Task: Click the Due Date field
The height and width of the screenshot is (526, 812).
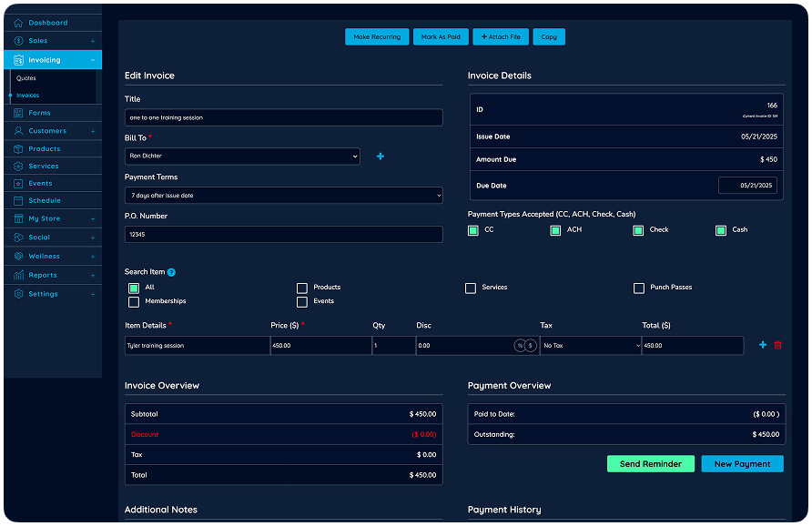Action: [x=747, y=186]
